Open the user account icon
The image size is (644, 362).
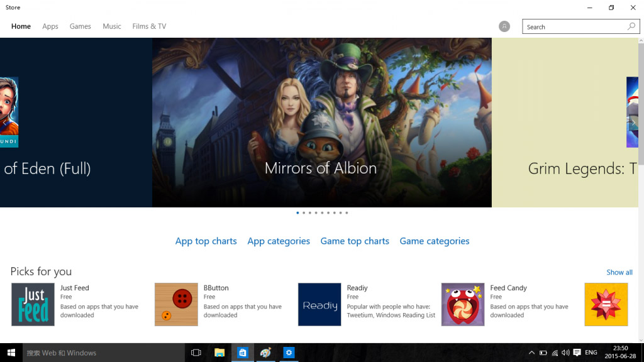click(504, 26)
